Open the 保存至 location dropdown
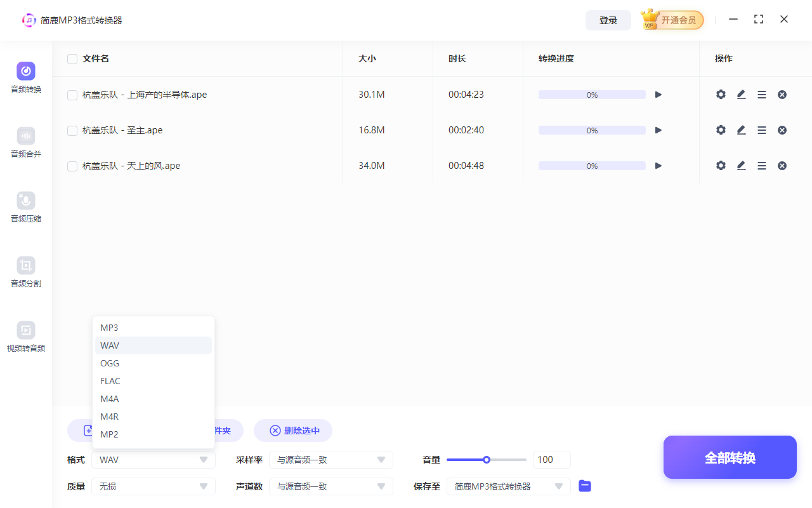This screenshot has width=812, height=508. click(x=508, y=486)
